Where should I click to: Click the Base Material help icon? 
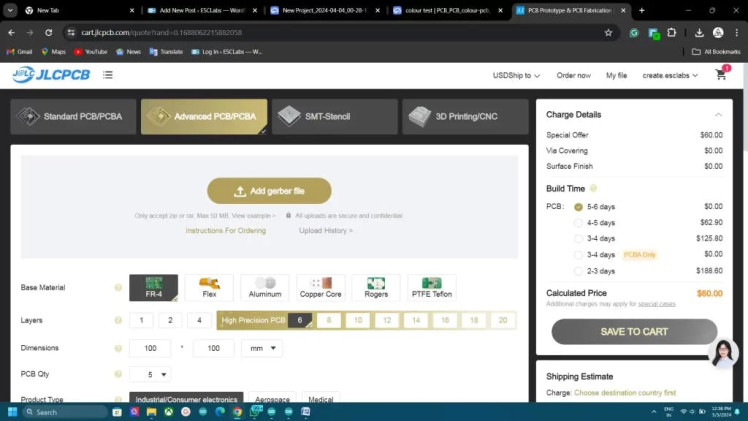point(118,288)
